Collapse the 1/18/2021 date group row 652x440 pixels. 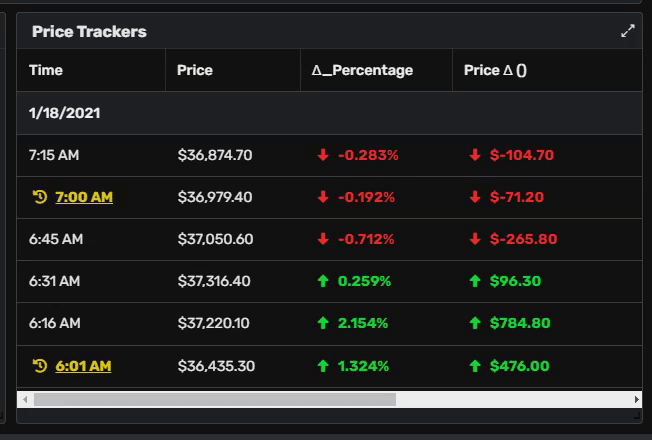point(329,113)
